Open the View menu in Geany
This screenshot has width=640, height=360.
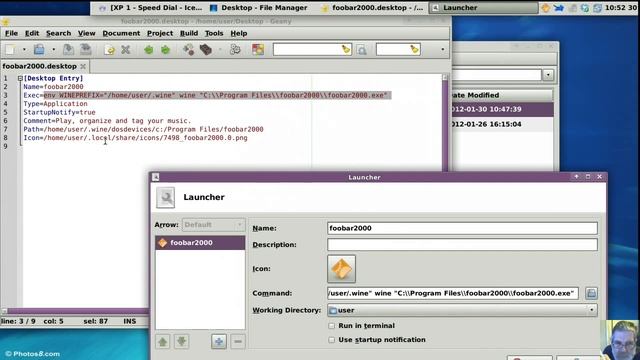[87, 33]
